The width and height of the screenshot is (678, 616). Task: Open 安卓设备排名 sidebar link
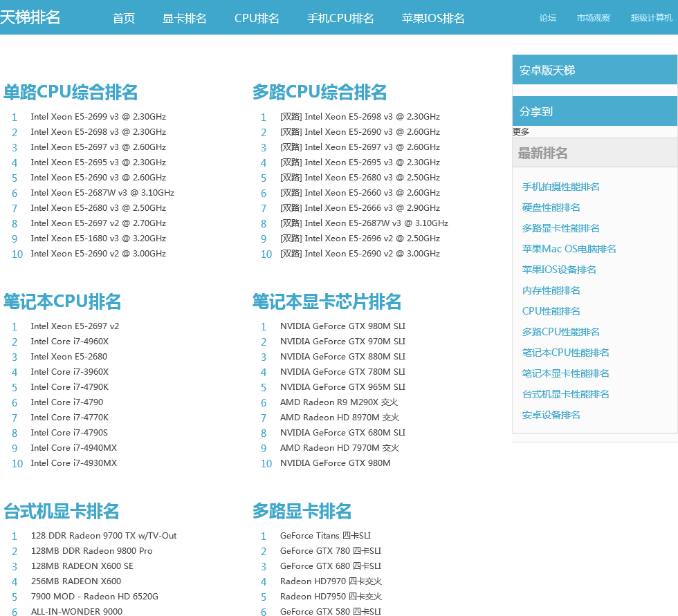point(551,415)
